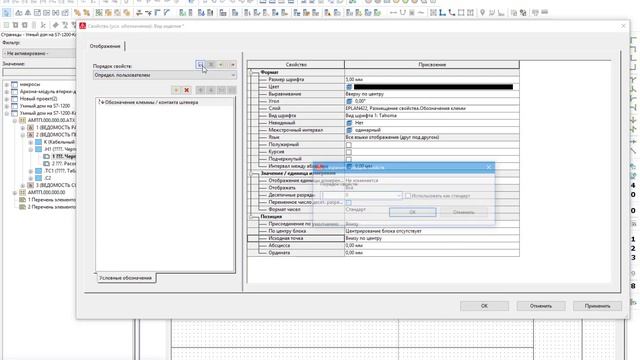This screenshot has width=640, height=360.
Task: Click the Ордината value 0,00 мм
Action: 432,253
